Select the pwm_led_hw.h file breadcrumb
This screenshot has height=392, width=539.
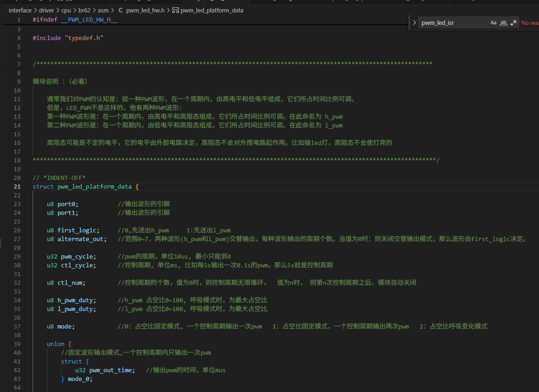click(145, 10)
